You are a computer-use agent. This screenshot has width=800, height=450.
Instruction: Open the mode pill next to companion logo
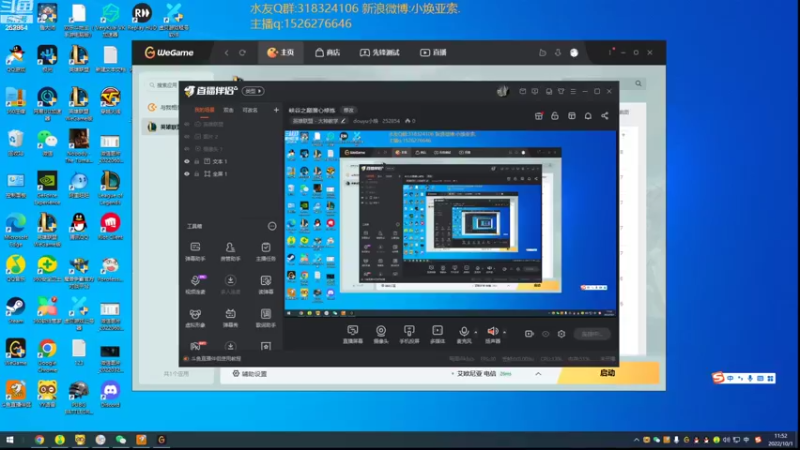(253, 91)
